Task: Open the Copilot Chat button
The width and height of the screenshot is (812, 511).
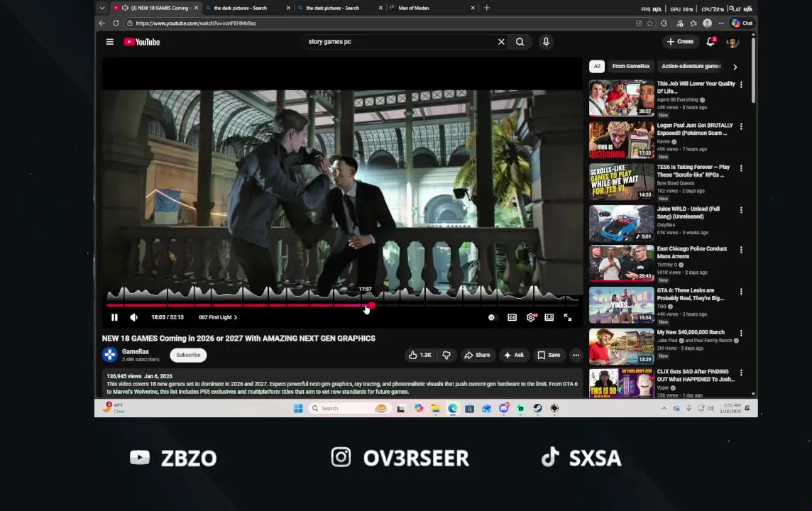Action: 742,23
